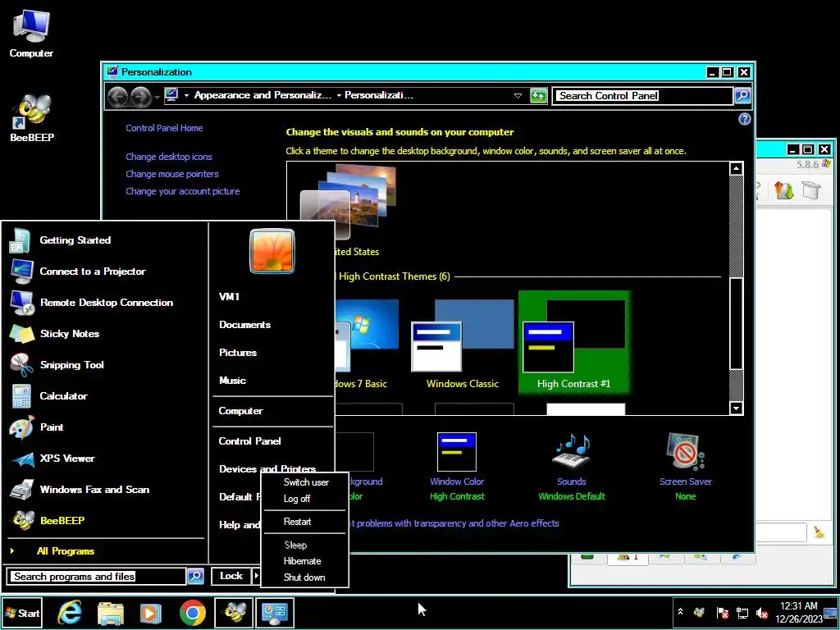The width and height of the screenshot is (840, 630).
Task: Select the High Contrast #1 theme
Action: coord(573,342)
